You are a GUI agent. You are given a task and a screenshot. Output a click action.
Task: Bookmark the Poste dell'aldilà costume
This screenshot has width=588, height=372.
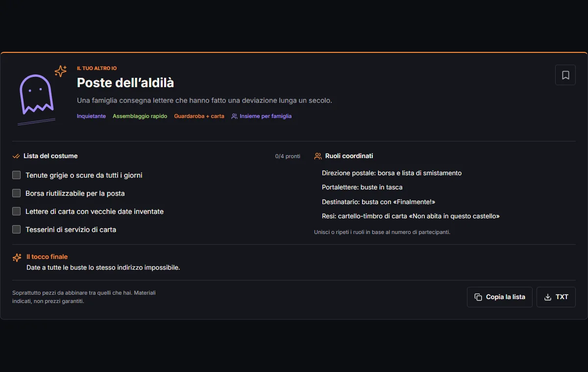565,75
